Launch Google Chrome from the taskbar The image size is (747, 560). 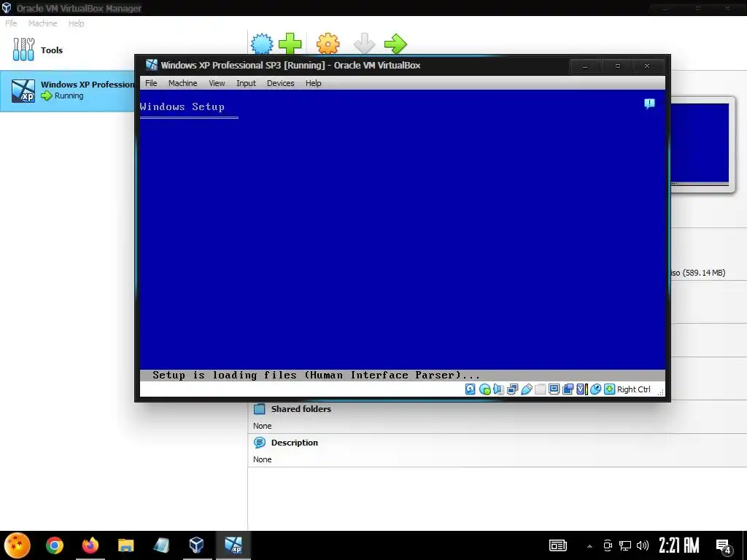(54, 545)
